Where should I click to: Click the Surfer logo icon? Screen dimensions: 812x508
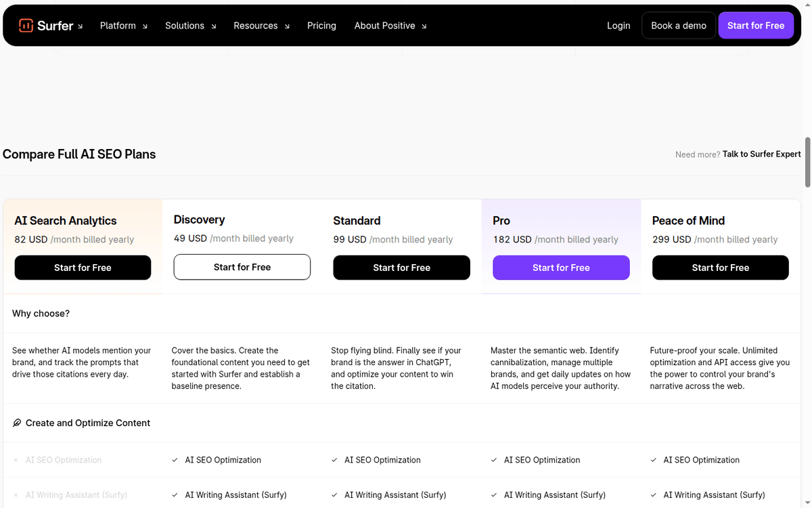[x=26, y=26]
